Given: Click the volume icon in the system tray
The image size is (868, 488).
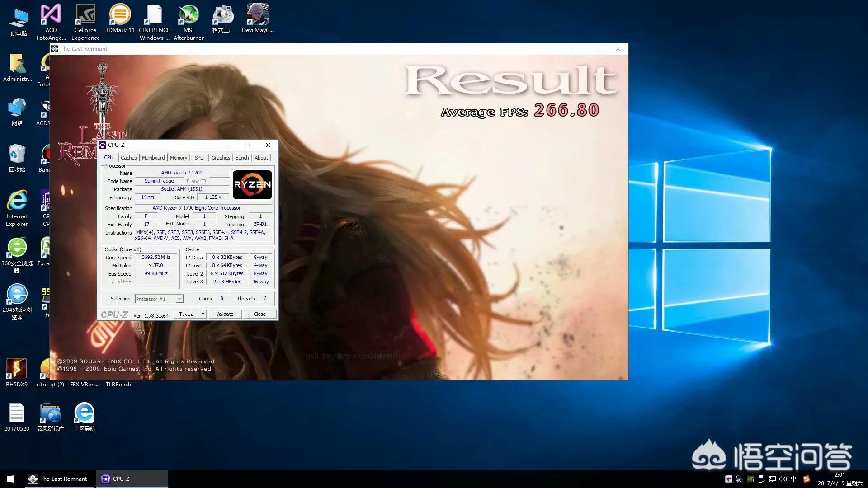Looking at the screenshot, I should 783,479.
